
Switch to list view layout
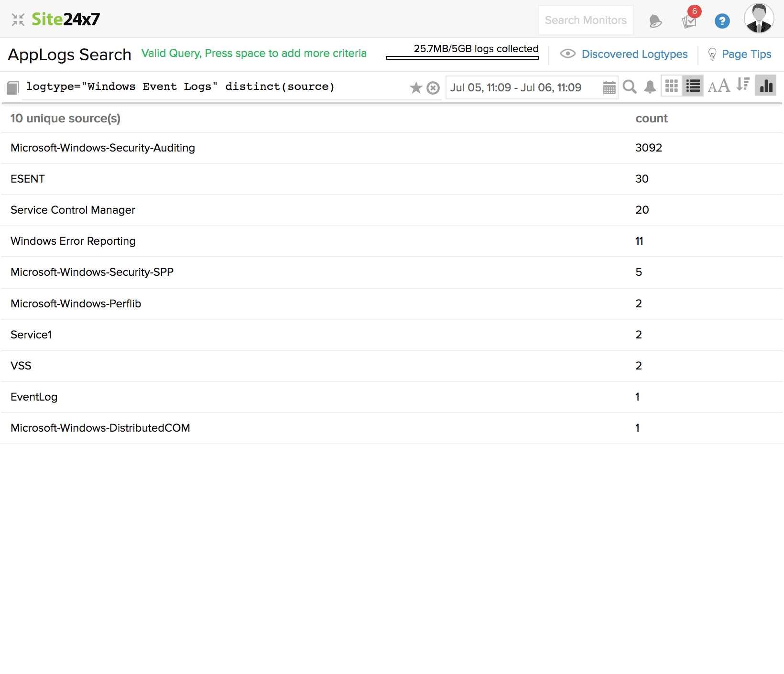(x=693, y=86)
